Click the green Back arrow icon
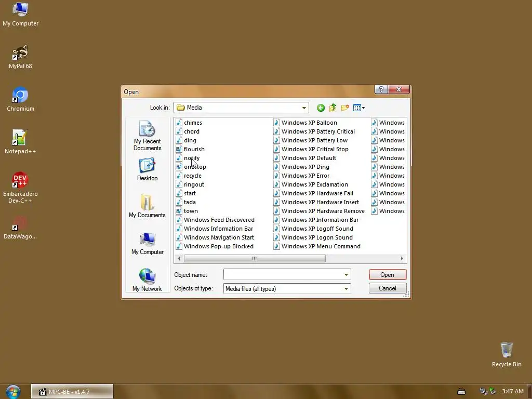The height and width of the screenshot is (399, 532). point(321,108)
